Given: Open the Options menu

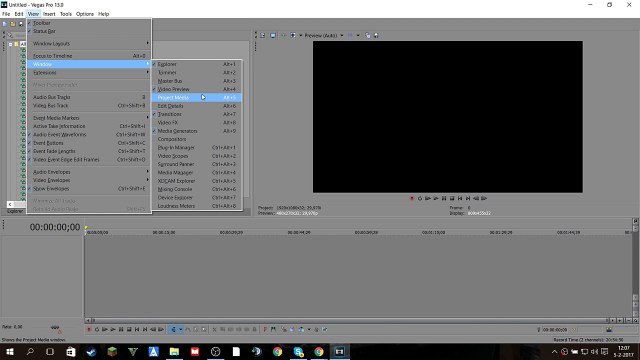Looking at the screenshot, I should click(x=85, y=14).
